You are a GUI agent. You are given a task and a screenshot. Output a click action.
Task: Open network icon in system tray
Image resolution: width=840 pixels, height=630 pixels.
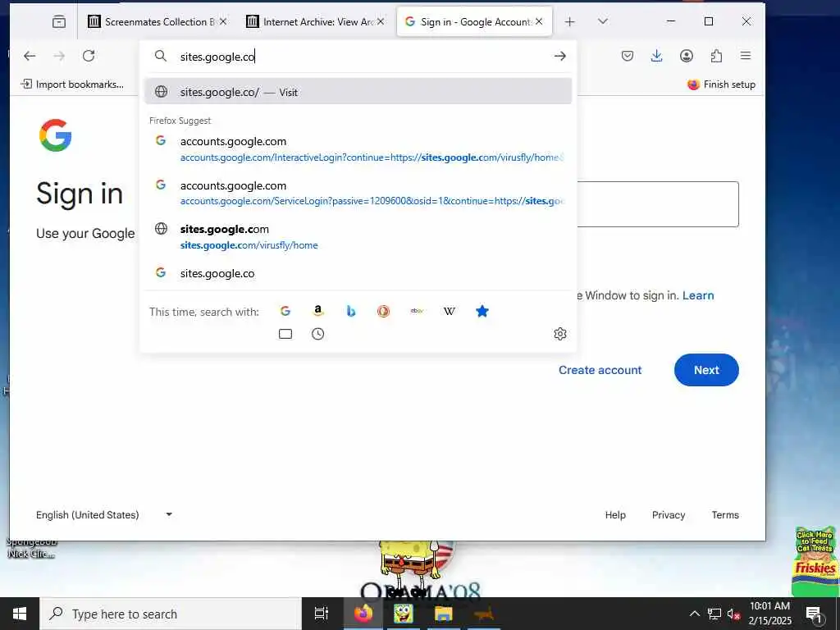tap(714, 614)
